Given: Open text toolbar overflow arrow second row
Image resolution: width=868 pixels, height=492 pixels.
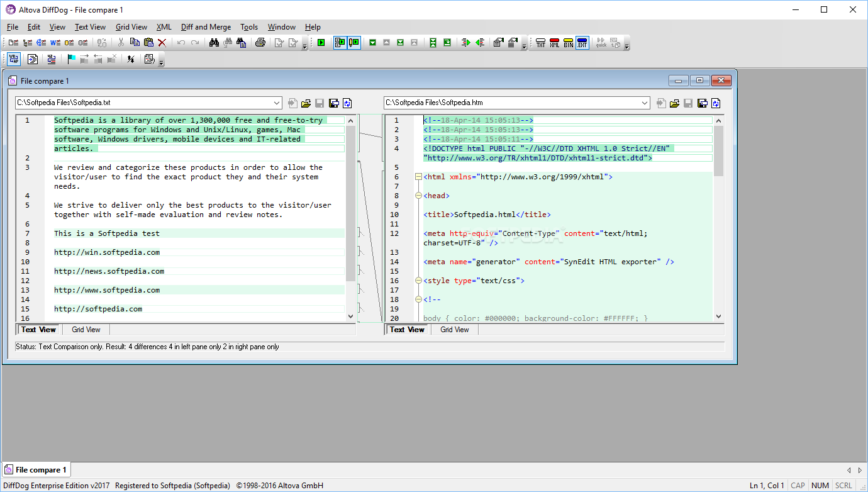Looking at the screenshot, I should (x=161, y=62).
